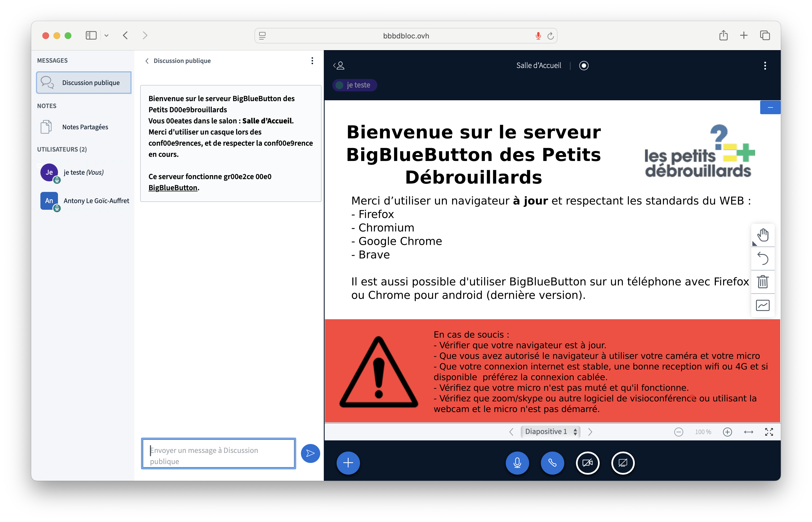Viewport: 812px width, 522px height.
Task: Start recording with the record indicator
Action: pyautogui.click(x=584, y=65)
